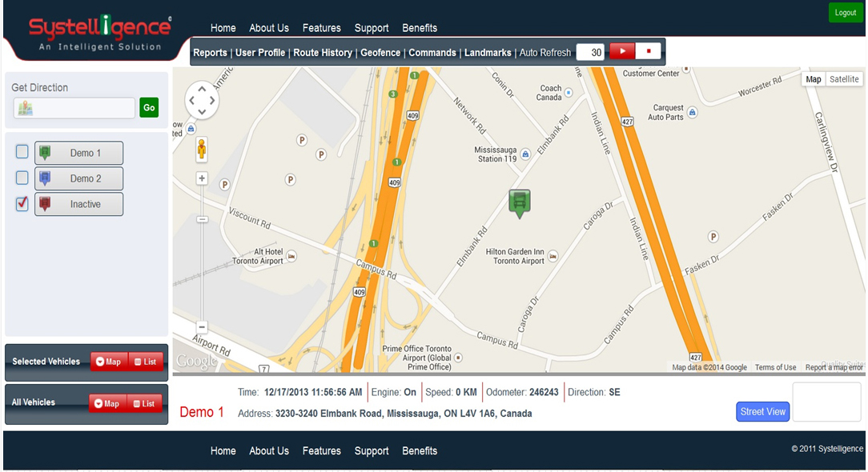868x472 pixels.
Task: Check the Demo 2 checkbox
Action: point(22,178)
